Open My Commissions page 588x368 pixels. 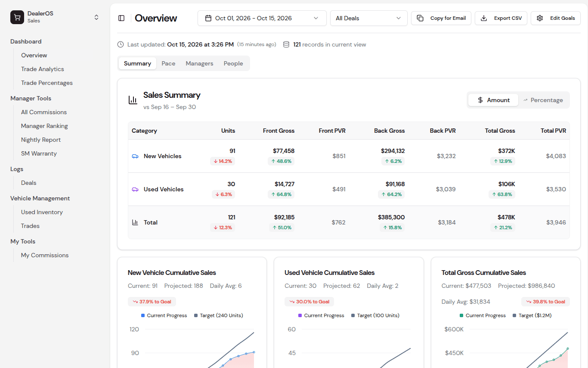[x=45, y=255]
